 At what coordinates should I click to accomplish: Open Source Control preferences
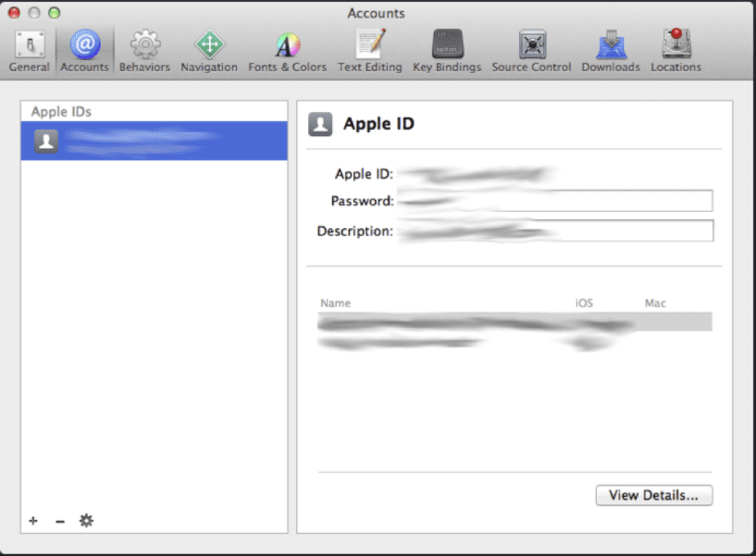532,52
